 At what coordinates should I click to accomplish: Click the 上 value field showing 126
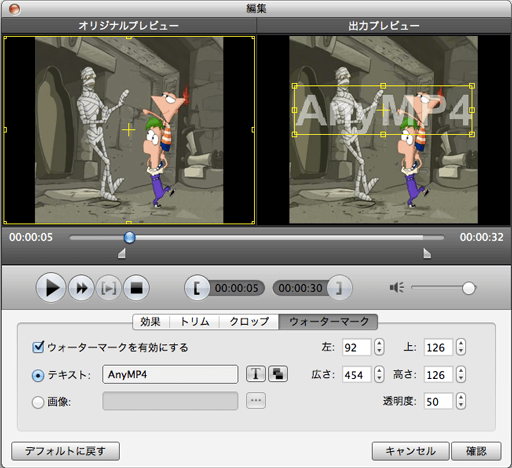tap(438, 347)
